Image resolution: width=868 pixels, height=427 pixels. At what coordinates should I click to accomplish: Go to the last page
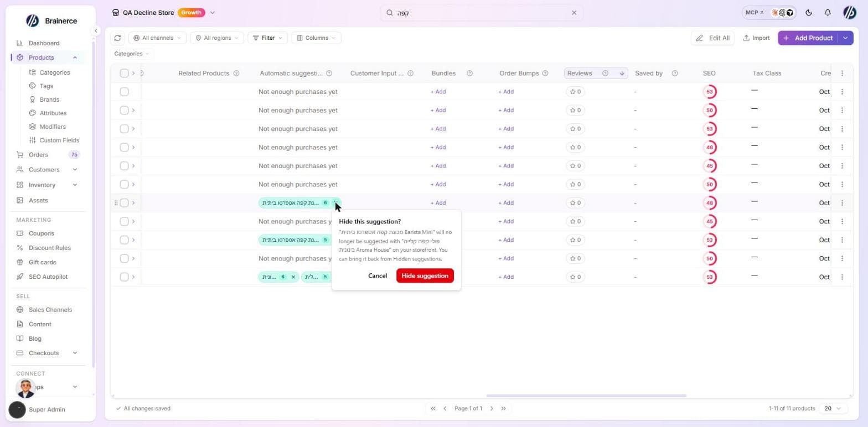coord(503,409)
